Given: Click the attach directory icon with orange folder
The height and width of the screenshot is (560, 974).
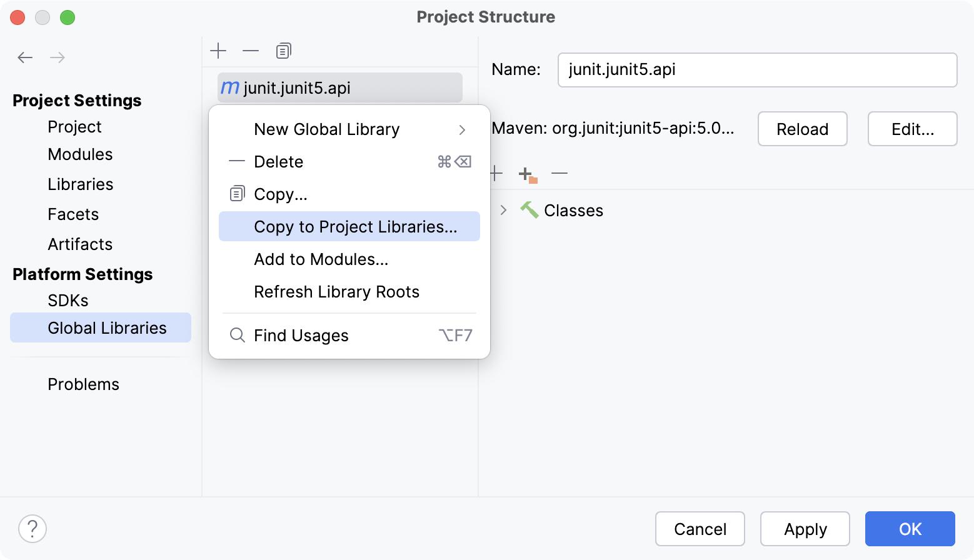Looking at the screenshot, I should [x=527, y=173].
